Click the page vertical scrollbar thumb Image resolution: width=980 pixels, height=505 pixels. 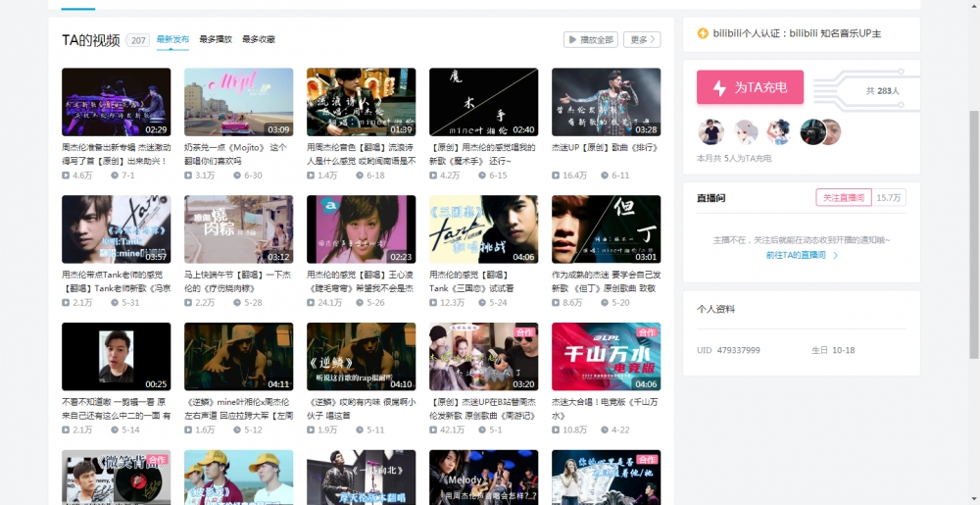pyautogui.click(x=974, y=234)
